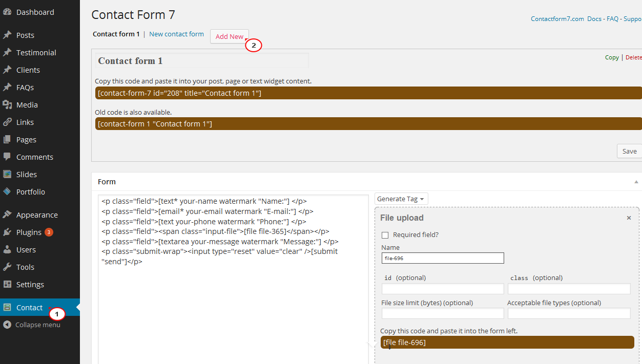
Task: Select the contact-form-7 id="208" shortcode
Action: point(368,93)
